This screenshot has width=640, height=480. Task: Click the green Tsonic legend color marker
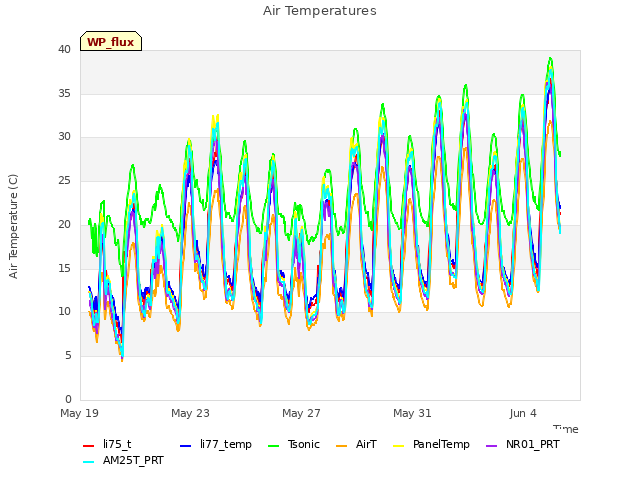tap(273, 446)
